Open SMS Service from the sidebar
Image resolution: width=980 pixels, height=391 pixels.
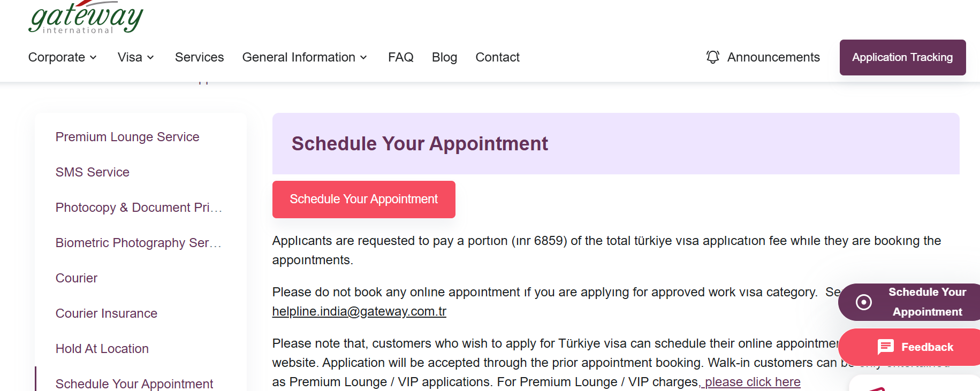pos(93,172)
